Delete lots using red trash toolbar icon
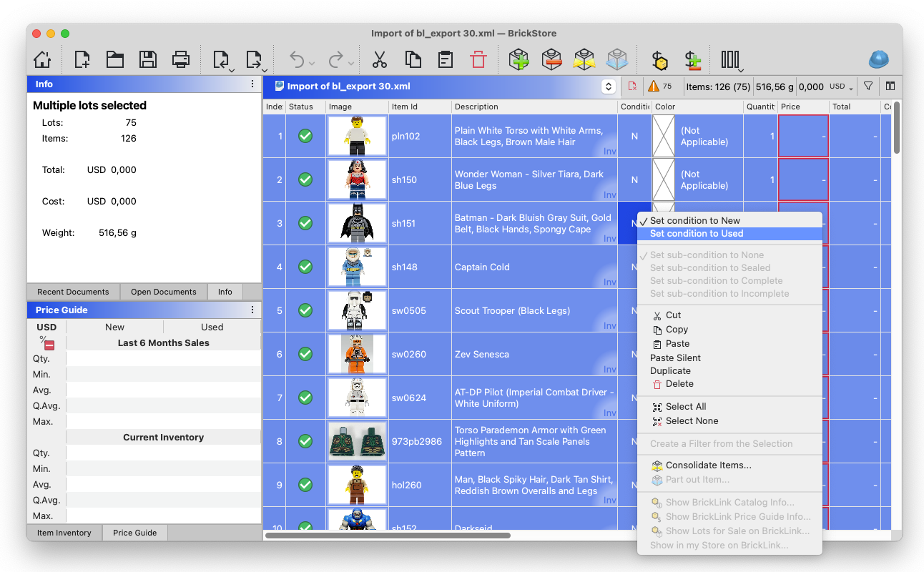Screen dimensions: 924x572 (478, 59)
